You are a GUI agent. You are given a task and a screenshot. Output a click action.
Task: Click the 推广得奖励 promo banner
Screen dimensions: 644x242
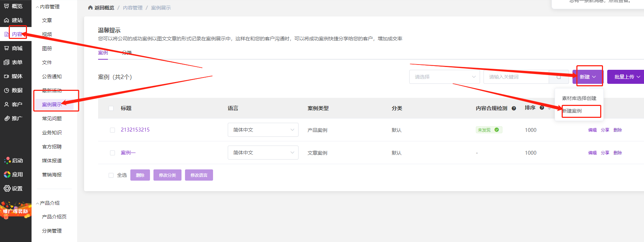click(x=16, y=210)
